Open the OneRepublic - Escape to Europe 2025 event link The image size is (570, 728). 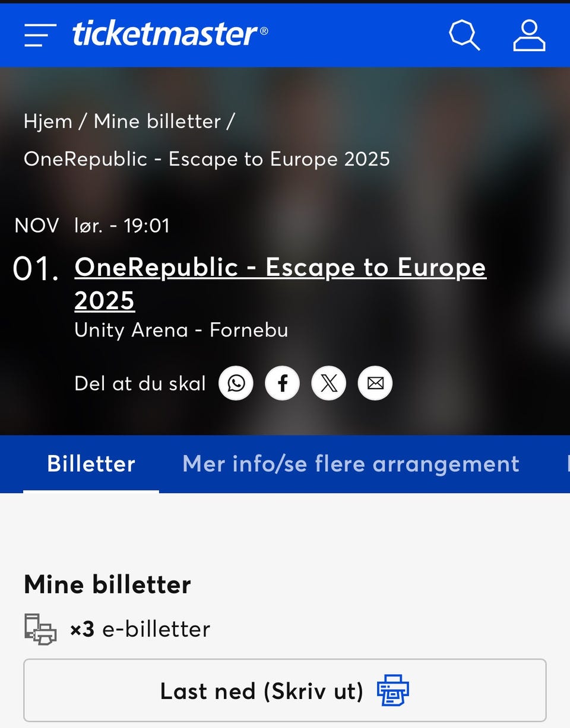[x=280, y=268]
